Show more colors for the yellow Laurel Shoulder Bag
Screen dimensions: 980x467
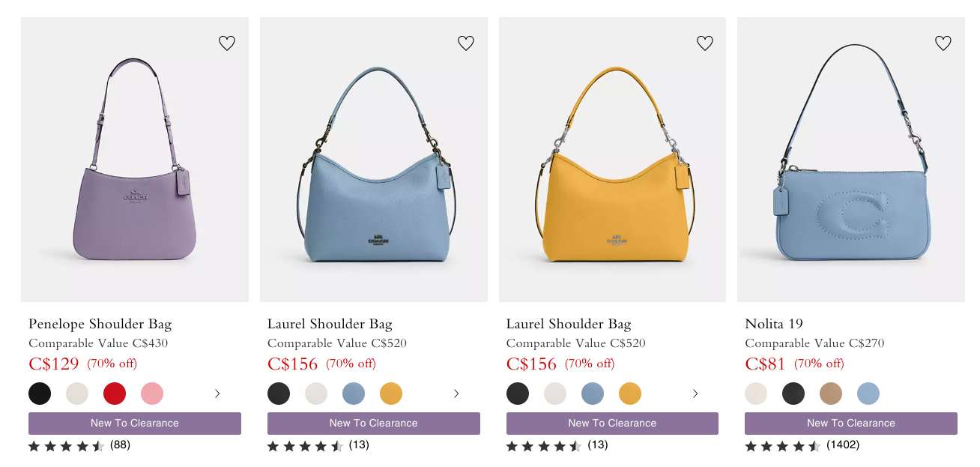695,393
